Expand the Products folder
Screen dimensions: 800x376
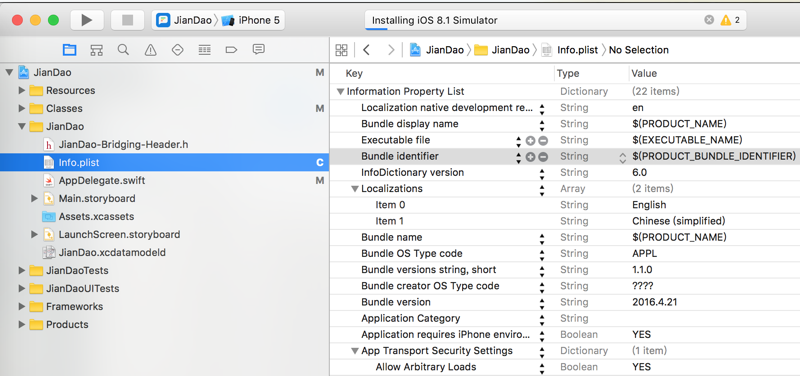click(22, 324)
